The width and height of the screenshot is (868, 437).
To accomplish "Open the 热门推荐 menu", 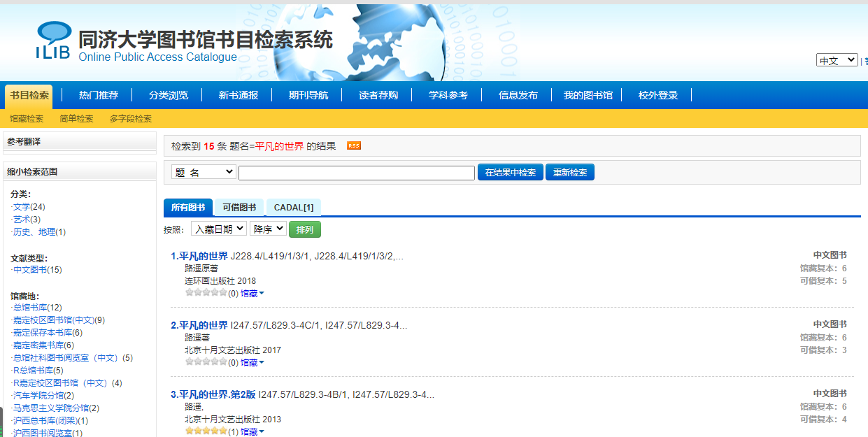I will tap(99, 96).
